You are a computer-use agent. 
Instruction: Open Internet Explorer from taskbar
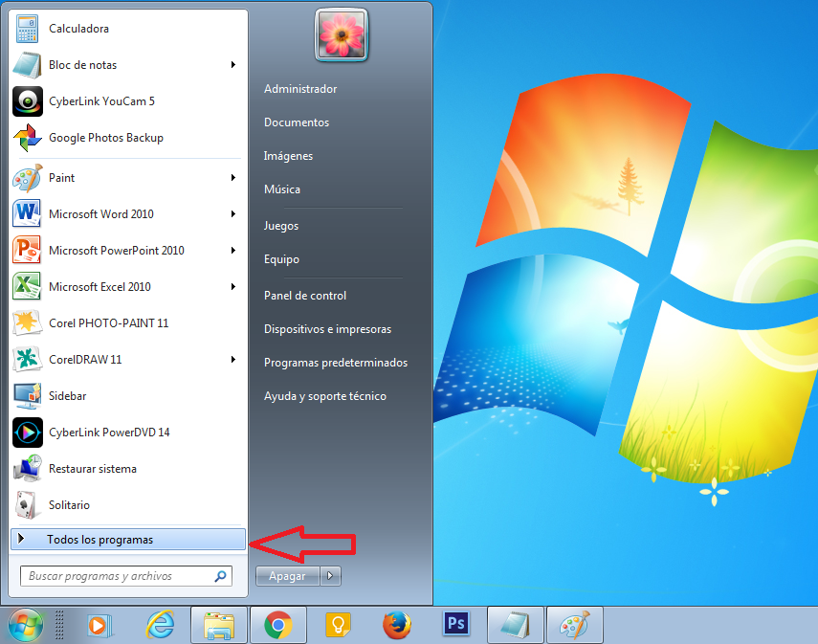click(x=160, y=625)
